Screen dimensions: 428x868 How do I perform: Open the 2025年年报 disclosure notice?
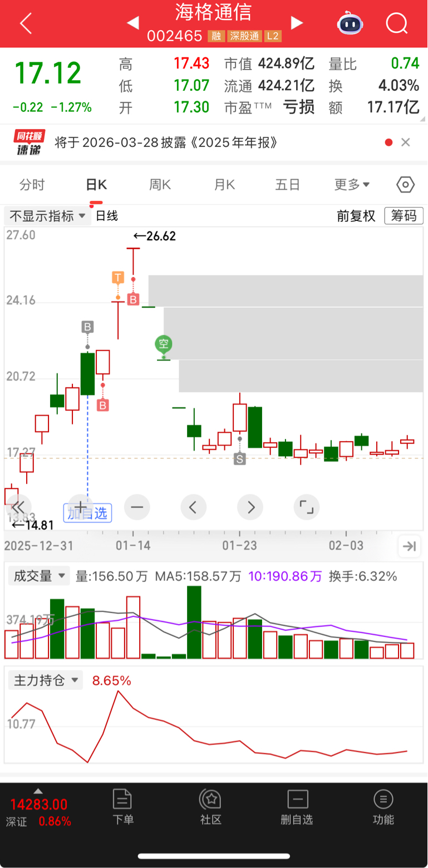click(x=166, y=143)
